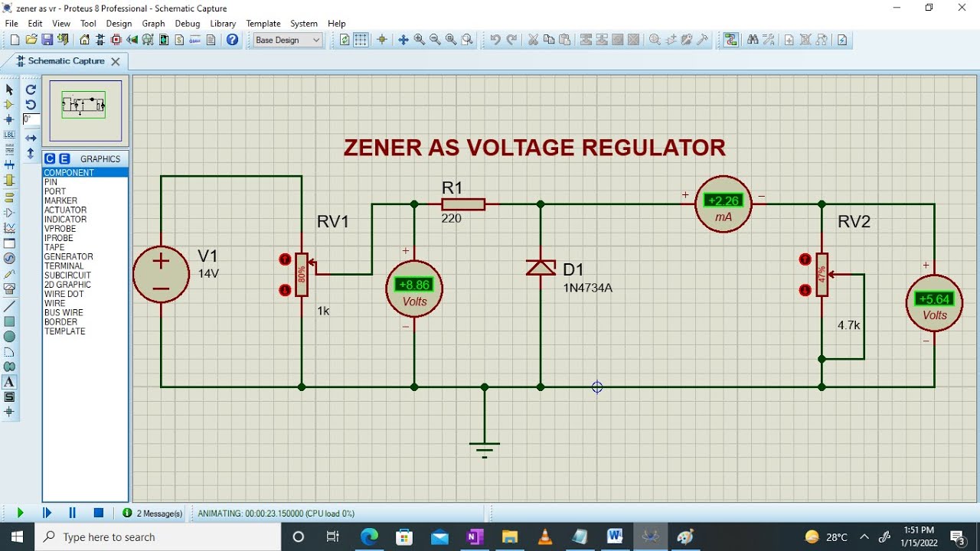
Task: Close the Schematic Capture tab
Action: (116, 61)
